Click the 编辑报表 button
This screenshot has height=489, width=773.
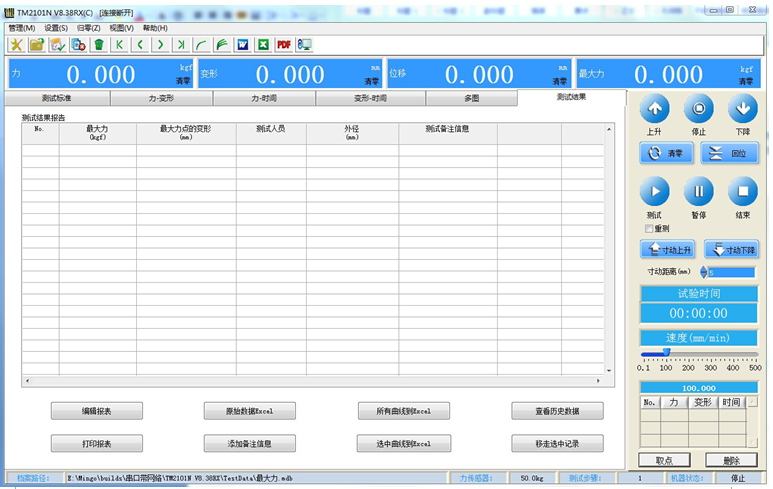coord(97,411)
